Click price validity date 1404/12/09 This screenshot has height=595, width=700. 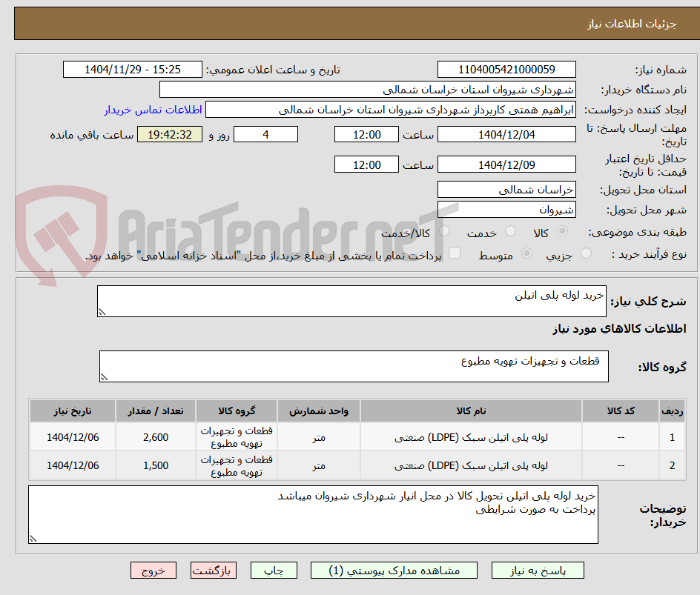click(506, 164)
